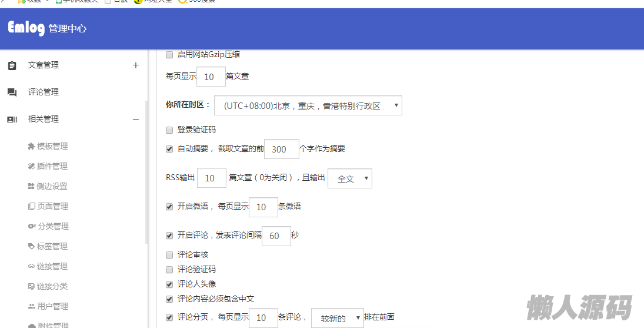This screenshot has width=644, height=328.
Task: Open the 你所在时区 timezone dropdown
Action: [x=308, y=105]
